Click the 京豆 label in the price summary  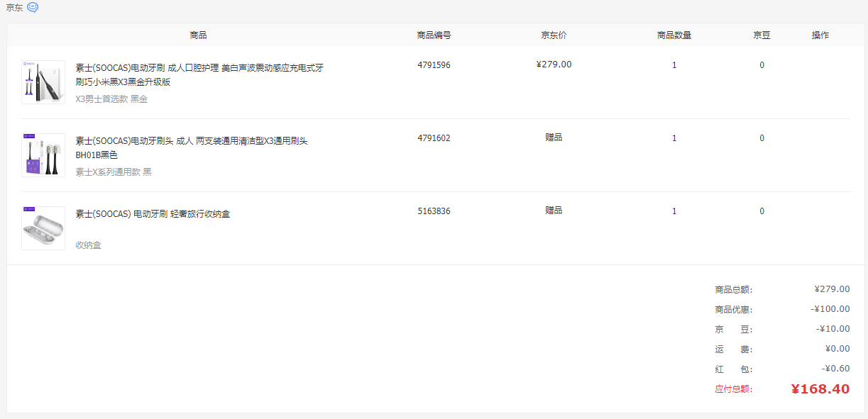point(733,329)
